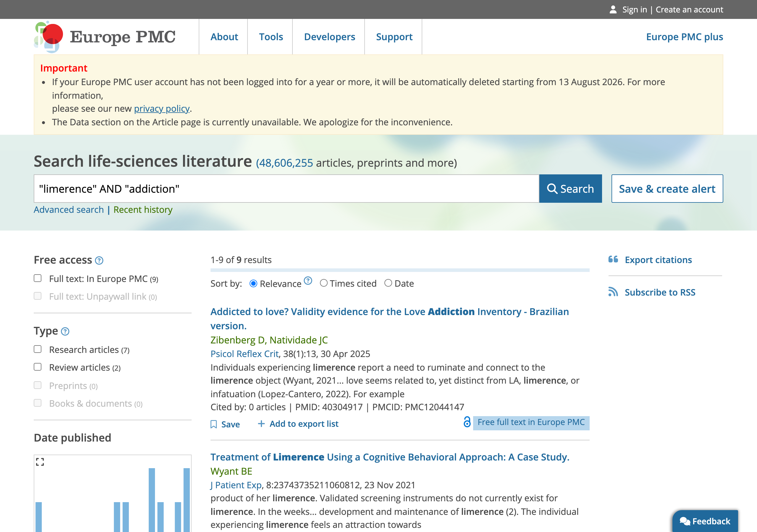Click the RSS feed icon
757x532 pixels.
(613, 292)
